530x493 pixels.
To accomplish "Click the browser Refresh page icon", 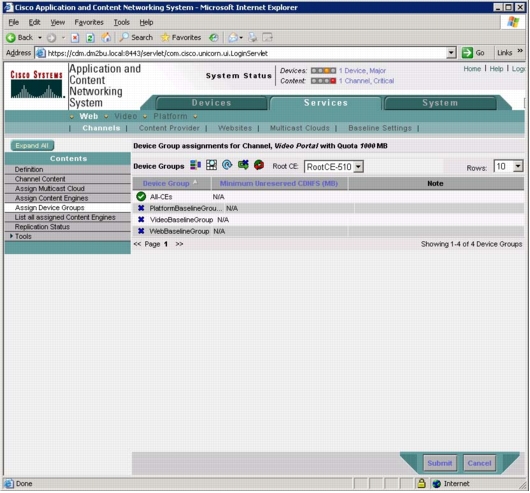I will (x=90, y=38).
